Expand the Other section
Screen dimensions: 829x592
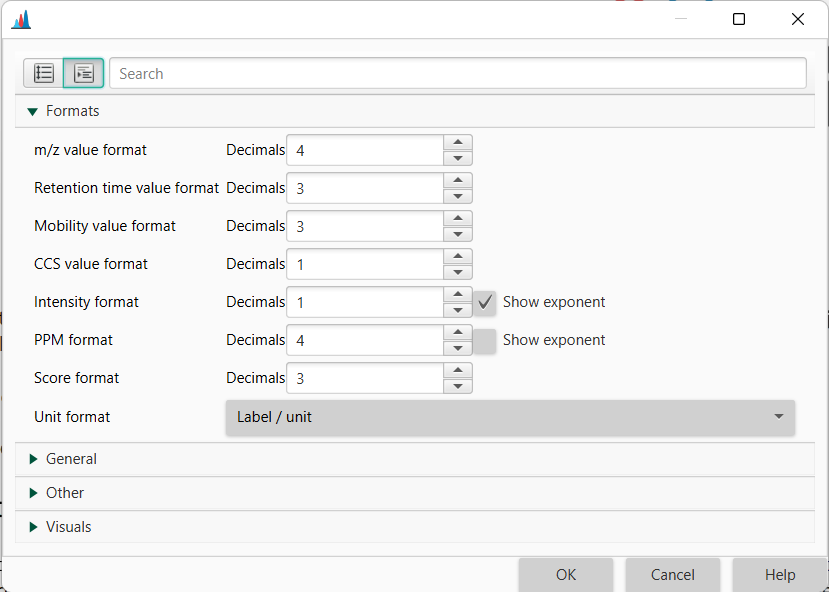[32, 493]
